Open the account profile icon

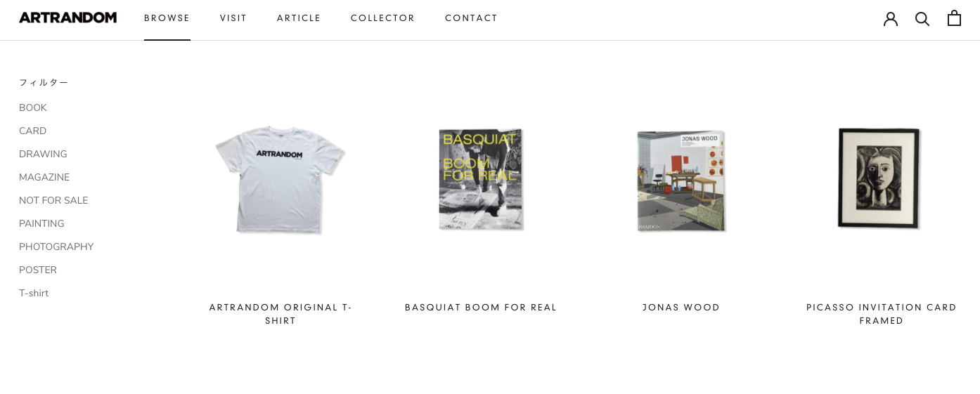(891, 18)
